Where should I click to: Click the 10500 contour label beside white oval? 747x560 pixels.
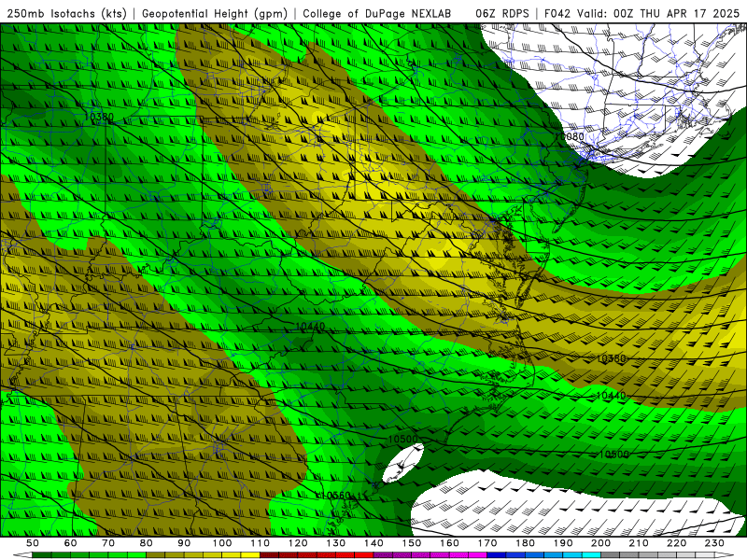pyautogui.click(x=403, y=439)
